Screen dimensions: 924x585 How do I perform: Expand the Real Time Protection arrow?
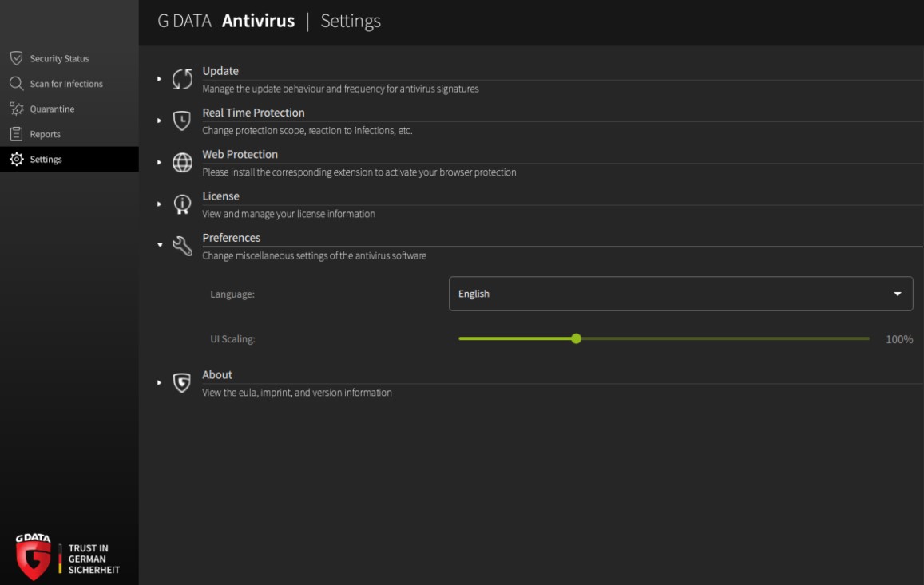(159, 121)
